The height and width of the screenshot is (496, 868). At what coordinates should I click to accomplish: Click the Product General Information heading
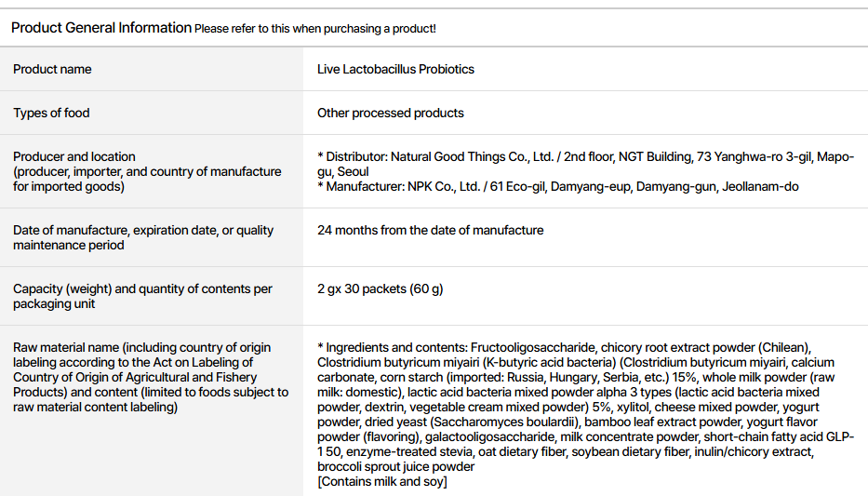point(101,28)
